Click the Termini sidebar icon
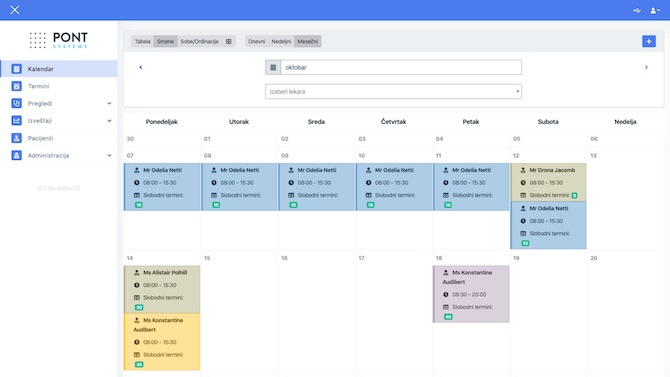Screen dimensions: 670x377 click(x=16, y=86)
